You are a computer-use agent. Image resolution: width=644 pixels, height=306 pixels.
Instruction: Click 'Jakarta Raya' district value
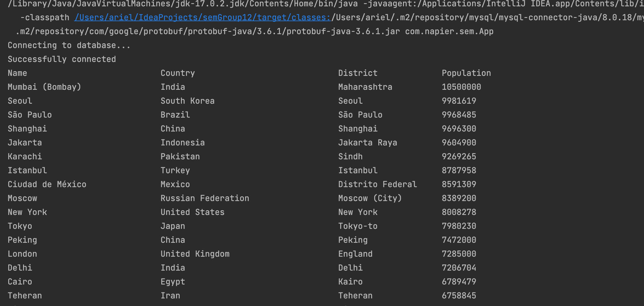(368, 143)
